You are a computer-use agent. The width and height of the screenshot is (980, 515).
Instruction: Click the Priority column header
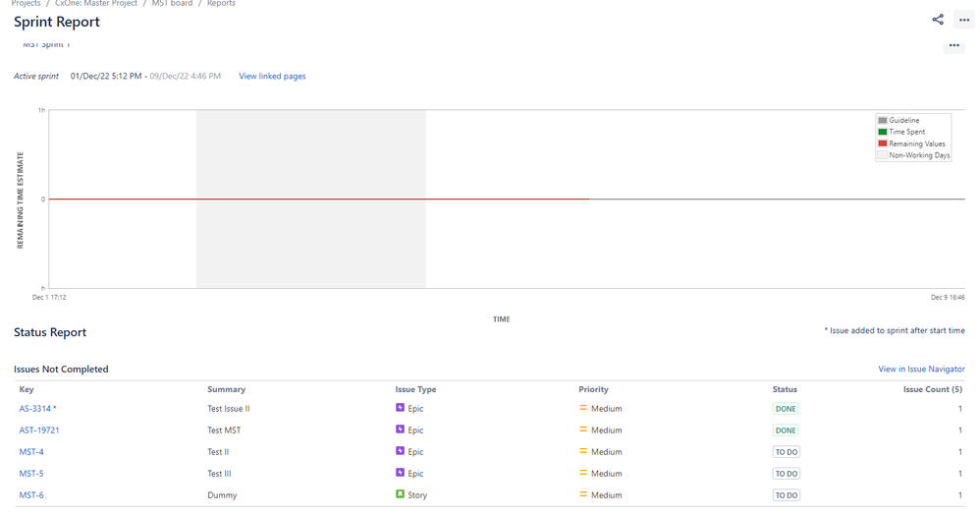pos(593,389)
